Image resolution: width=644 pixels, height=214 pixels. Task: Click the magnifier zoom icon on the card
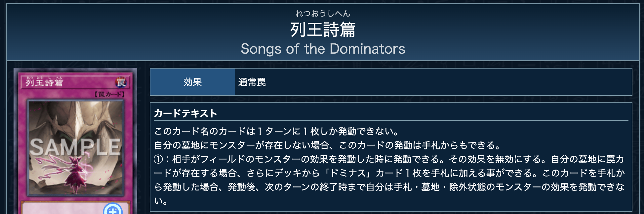tap(113, 209)
